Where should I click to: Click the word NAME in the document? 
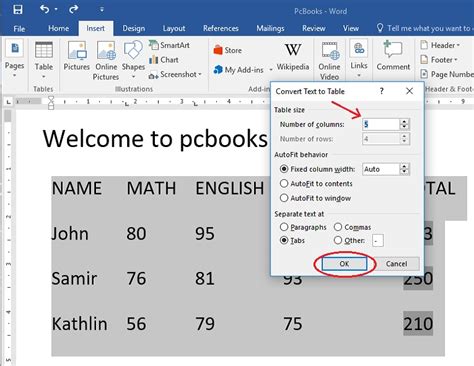point(77,188)
